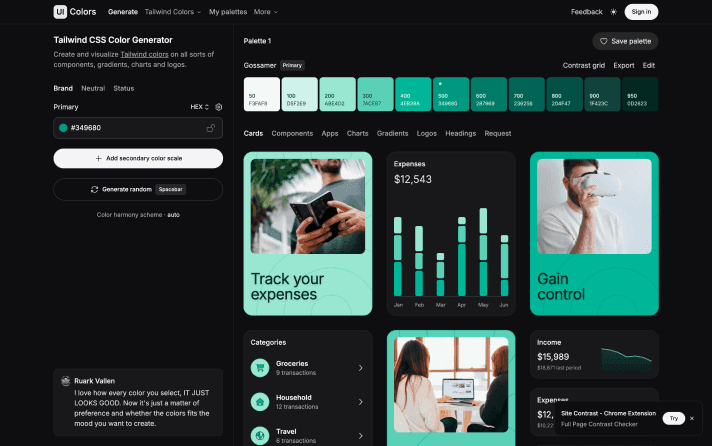Screen dimensions: 712x446
Task: Select the 600 shade swatch
Action: click(489, 94)
